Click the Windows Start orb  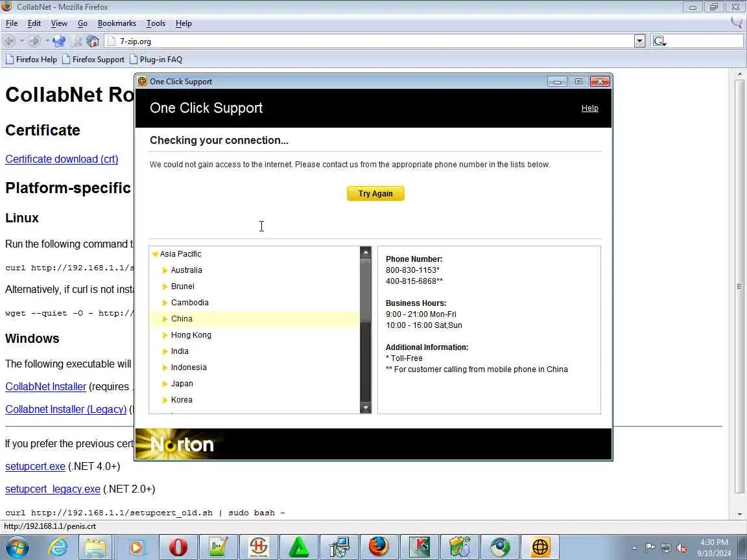[x=18, y=547]
